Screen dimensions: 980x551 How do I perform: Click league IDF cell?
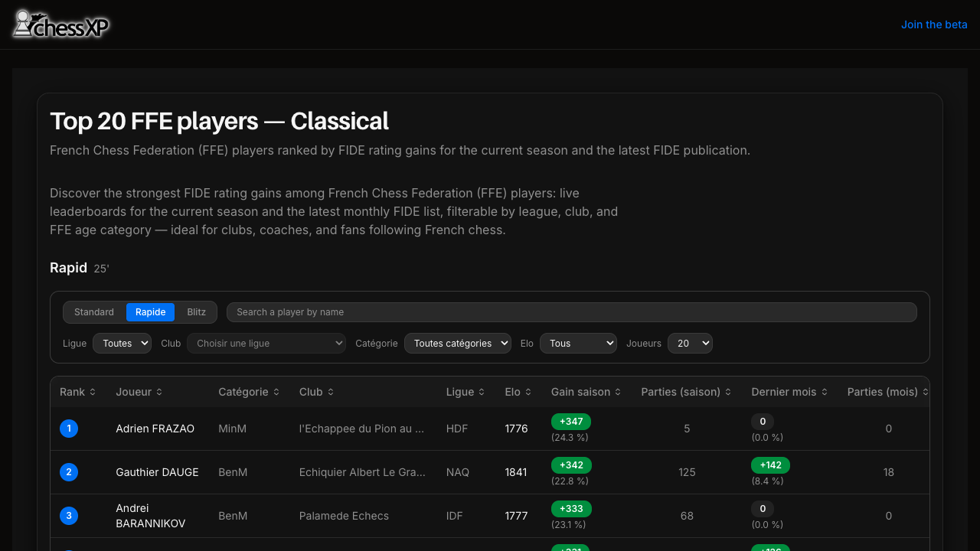pos(455,516)
